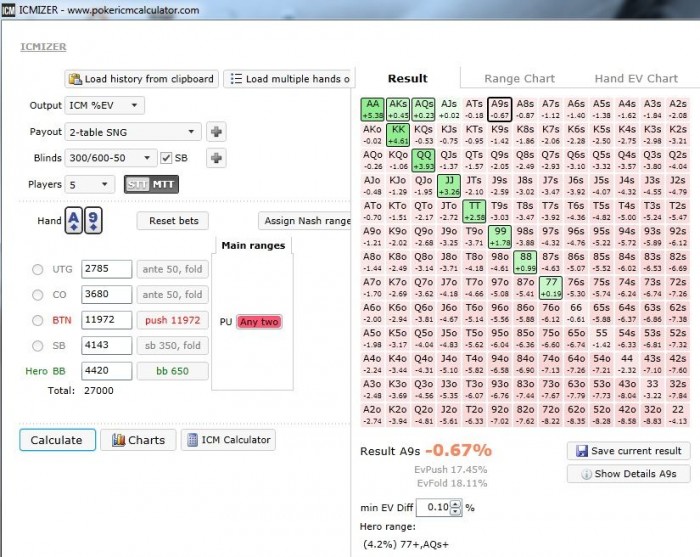The width and height of the screenshot is (700, 557).
Task: Click UTG ante 50, fold action button
Action: 173,269
